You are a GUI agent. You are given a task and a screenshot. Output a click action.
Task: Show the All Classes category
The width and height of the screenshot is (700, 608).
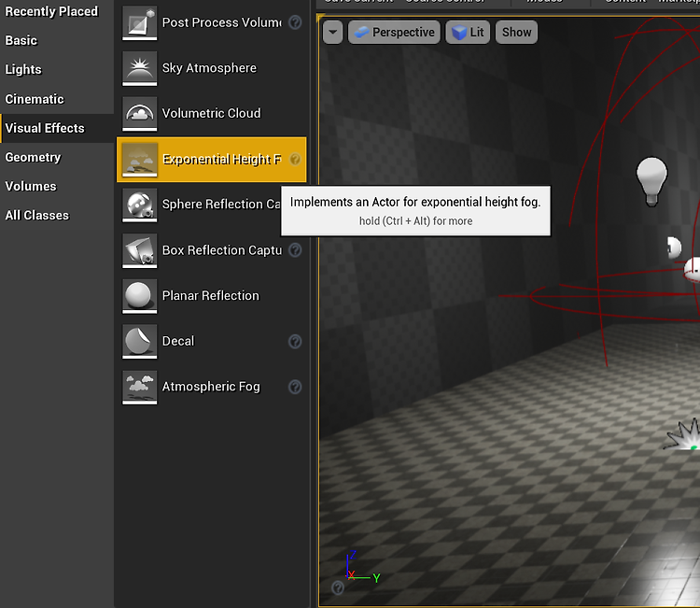pyautogui.click(x=37, y=216)
